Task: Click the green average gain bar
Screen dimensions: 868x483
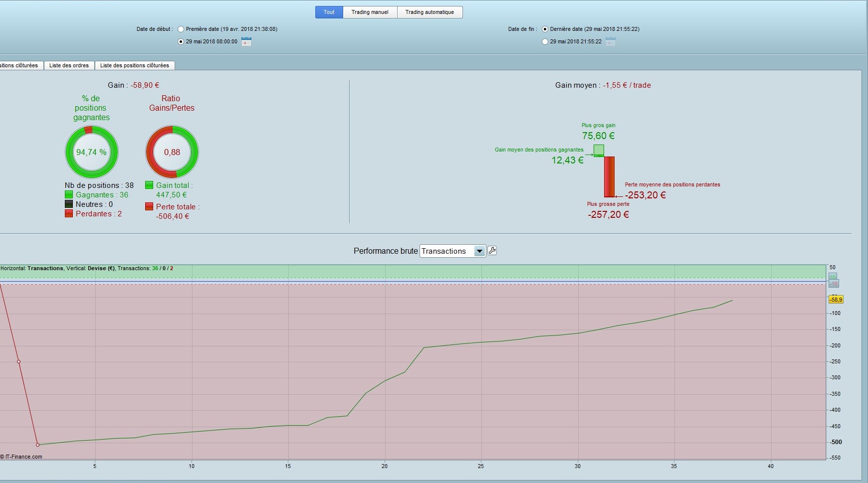Action: click(x=599, y=151)
